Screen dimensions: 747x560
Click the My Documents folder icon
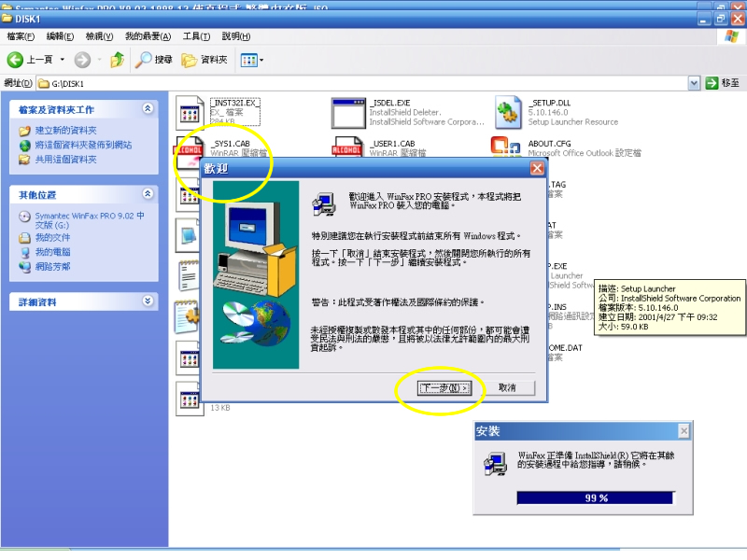click(x=25, y=238)
